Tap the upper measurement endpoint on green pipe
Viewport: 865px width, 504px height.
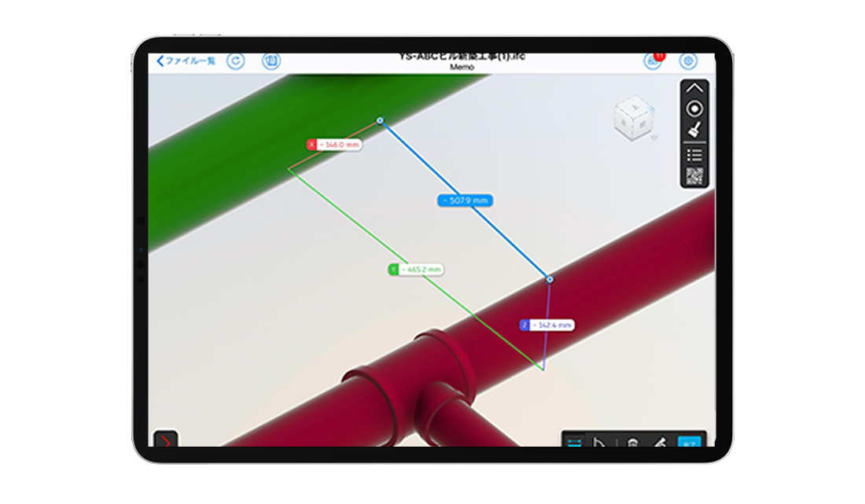coord(380,120)
